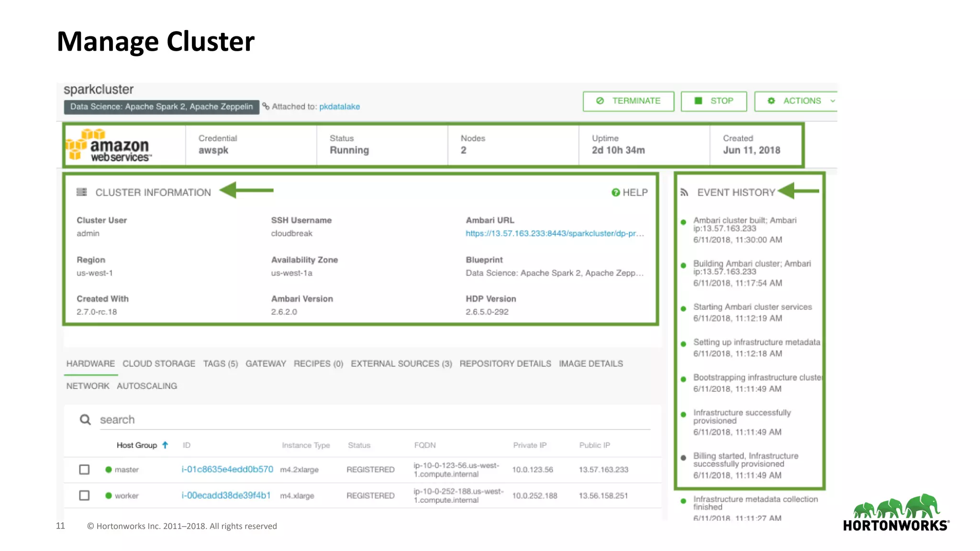Image resolution: width=980 pixels, height=551 pixels.
Task: Click the master public IP 13.57.163.233
Action: click(x=603, y=470)
